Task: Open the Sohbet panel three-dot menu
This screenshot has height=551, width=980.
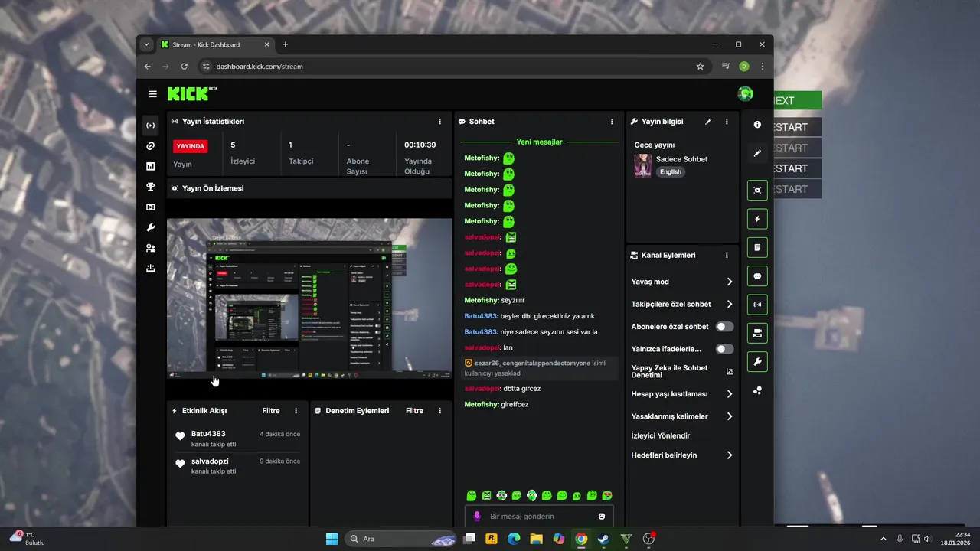Action: click(x=612, y=122)
